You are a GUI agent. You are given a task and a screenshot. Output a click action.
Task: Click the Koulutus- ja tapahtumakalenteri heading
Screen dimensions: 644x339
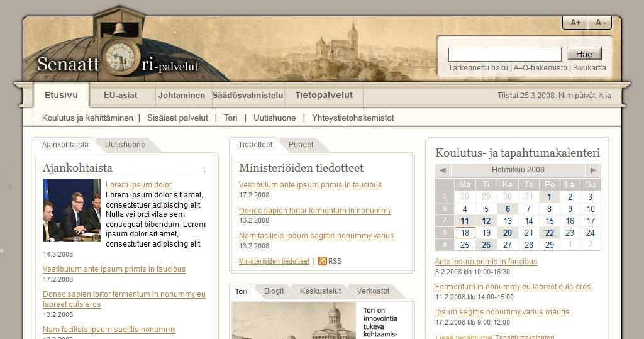(518, 153)
